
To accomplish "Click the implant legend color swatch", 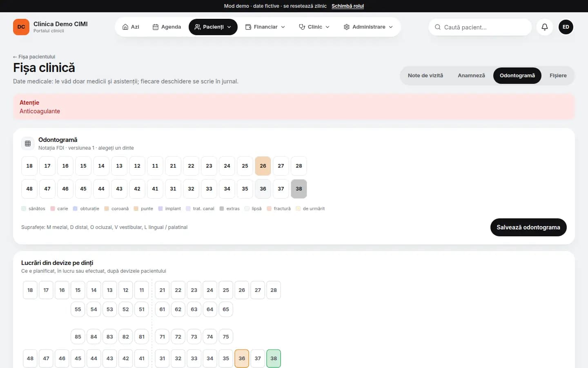I will [160, 209].
